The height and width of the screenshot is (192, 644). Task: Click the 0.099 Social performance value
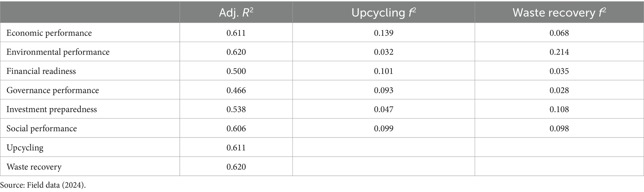[384, 129]
